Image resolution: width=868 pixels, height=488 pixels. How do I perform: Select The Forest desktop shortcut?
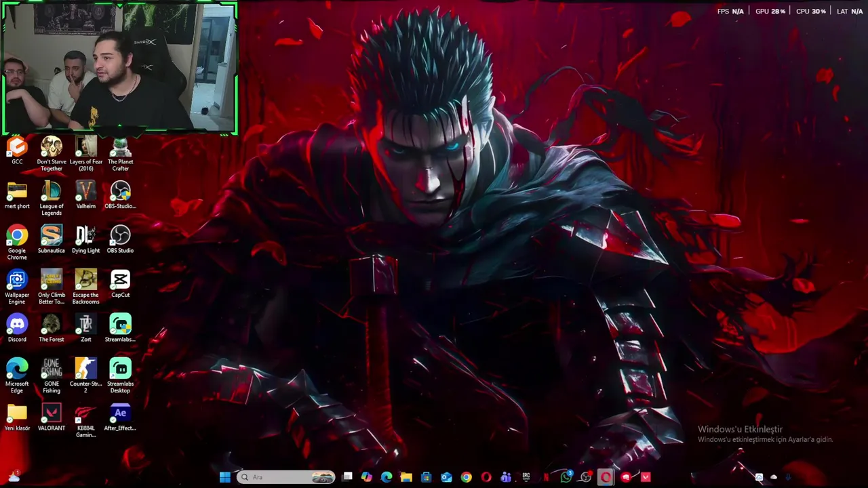52,329
